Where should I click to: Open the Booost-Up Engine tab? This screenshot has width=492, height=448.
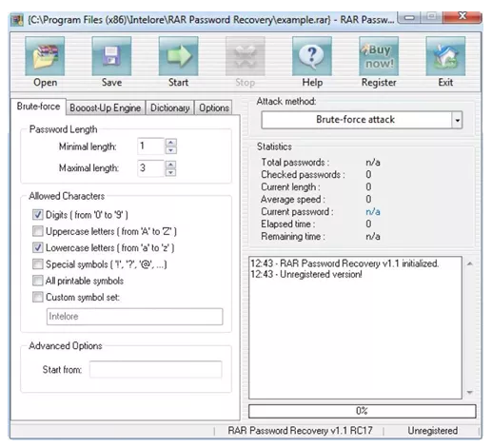coord(106,107)
